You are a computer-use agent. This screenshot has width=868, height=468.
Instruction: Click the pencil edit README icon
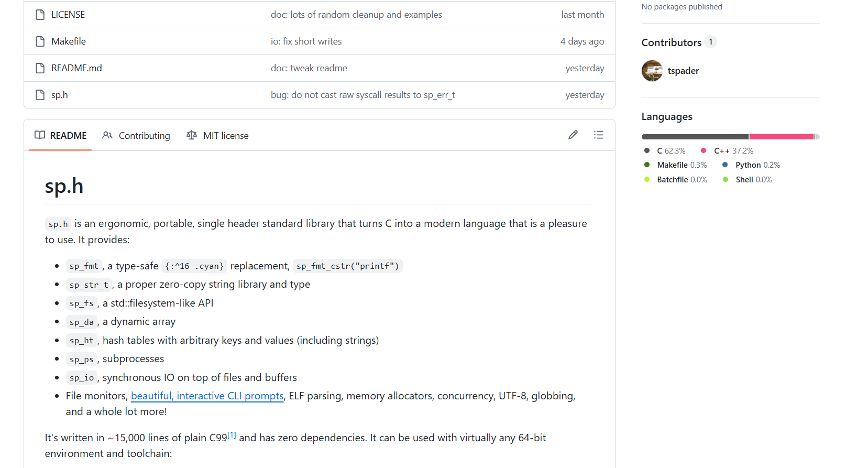pyautogui.click(x=573, y=135)
